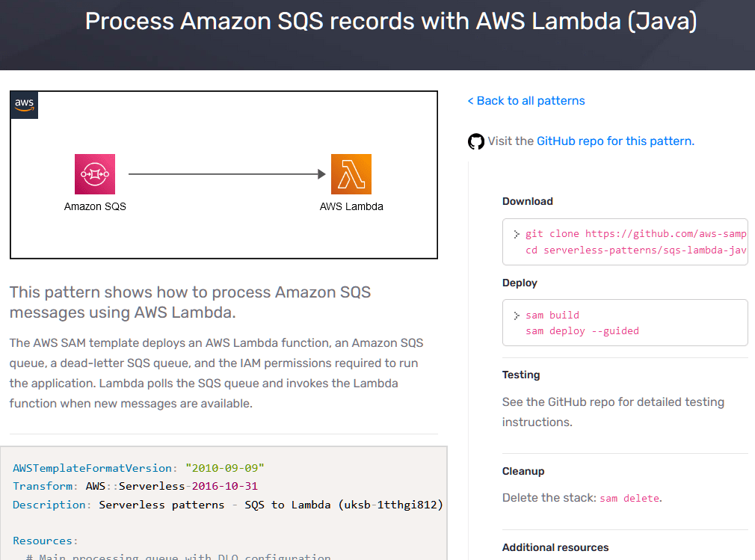Click the prompt chevron before git clone
The height and width of the screenshot is (560, 755).
pyautogui.click(x=517, y=234)
